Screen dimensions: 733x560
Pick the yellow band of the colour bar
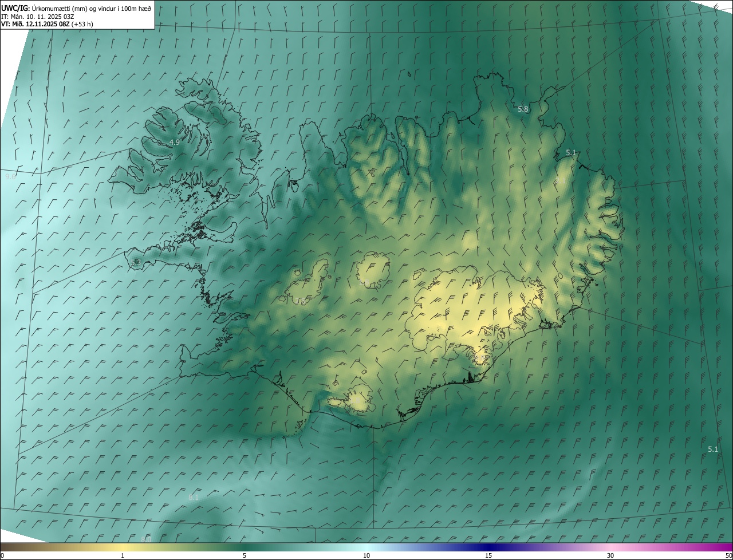[123, 547]
